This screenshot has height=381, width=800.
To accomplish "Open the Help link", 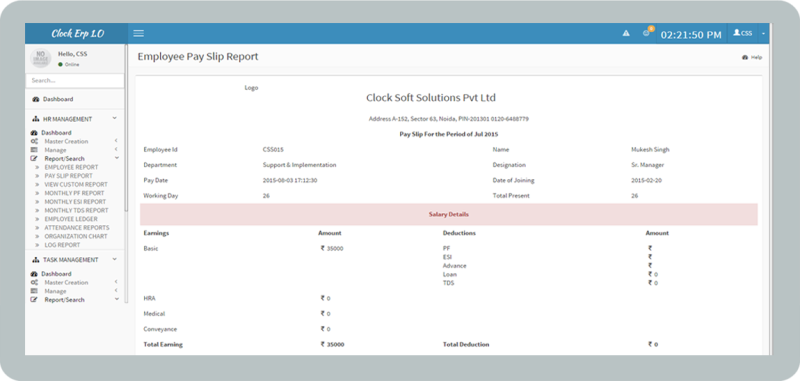I will pyautogui.click(x=752, y=58).
